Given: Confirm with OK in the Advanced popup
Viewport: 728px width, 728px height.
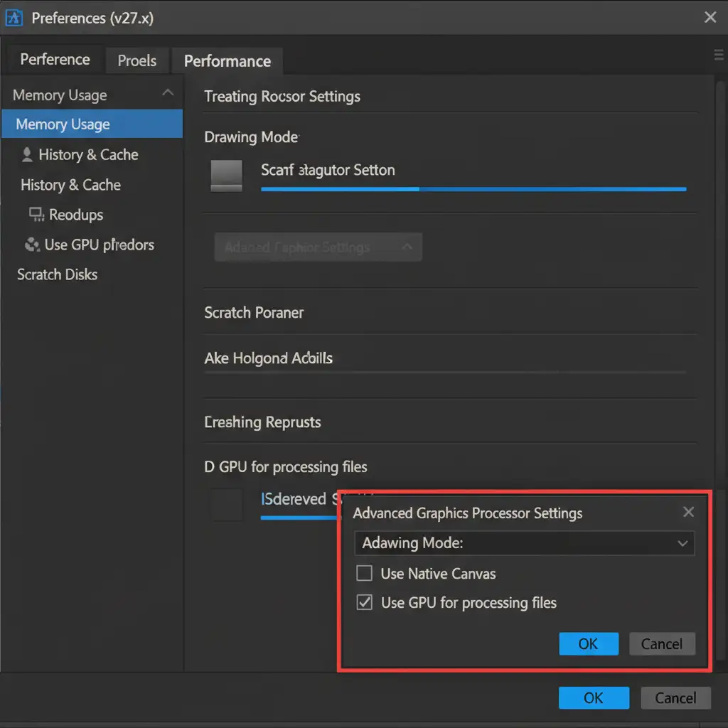Looking at the screenshot, I should coord(588,644).
